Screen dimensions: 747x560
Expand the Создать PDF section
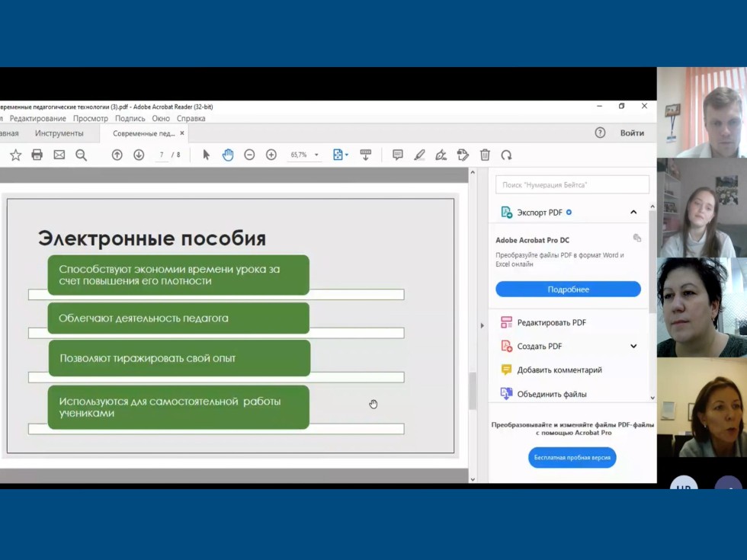[633, 346]
